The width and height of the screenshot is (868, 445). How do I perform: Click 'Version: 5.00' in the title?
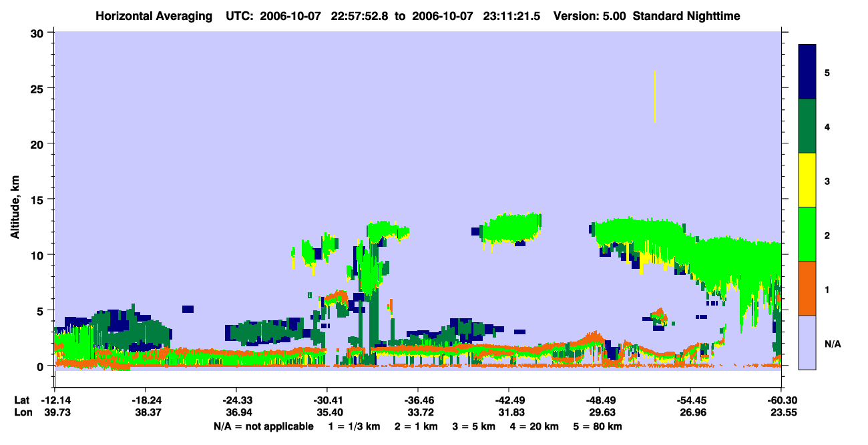click(590, 16)
